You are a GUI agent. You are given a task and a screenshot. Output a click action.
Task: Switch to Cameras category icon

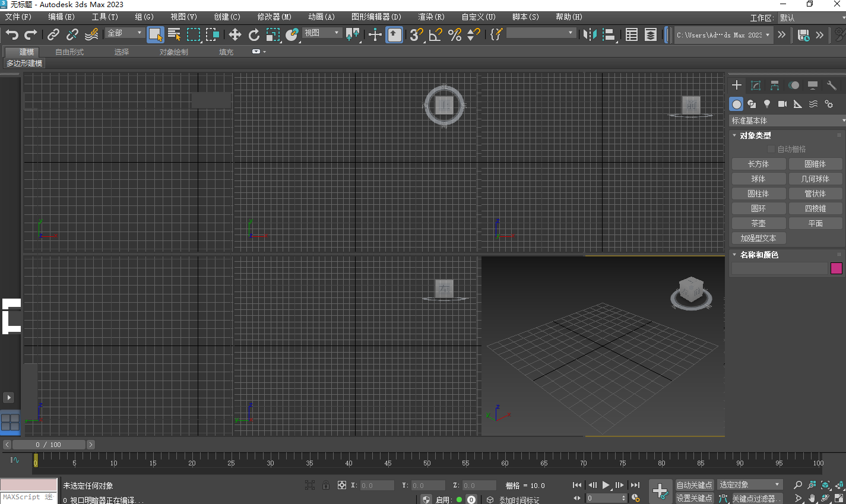tap(782, 104)
